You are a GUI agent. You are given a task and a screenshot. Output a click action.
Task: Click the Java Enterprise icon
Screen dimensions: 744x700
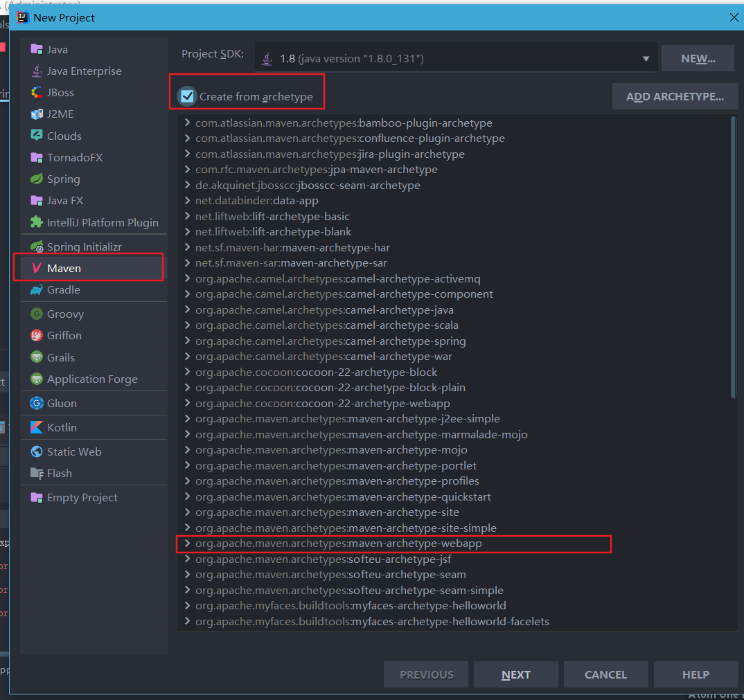coord(37,71)
